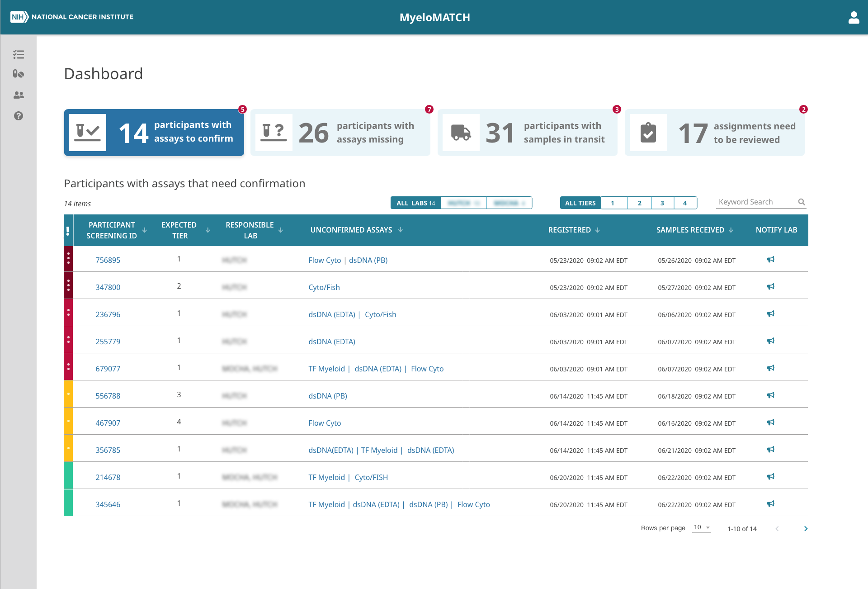Click the Keyword Search field
Viewport: 868px width, 589px height.
757,202
